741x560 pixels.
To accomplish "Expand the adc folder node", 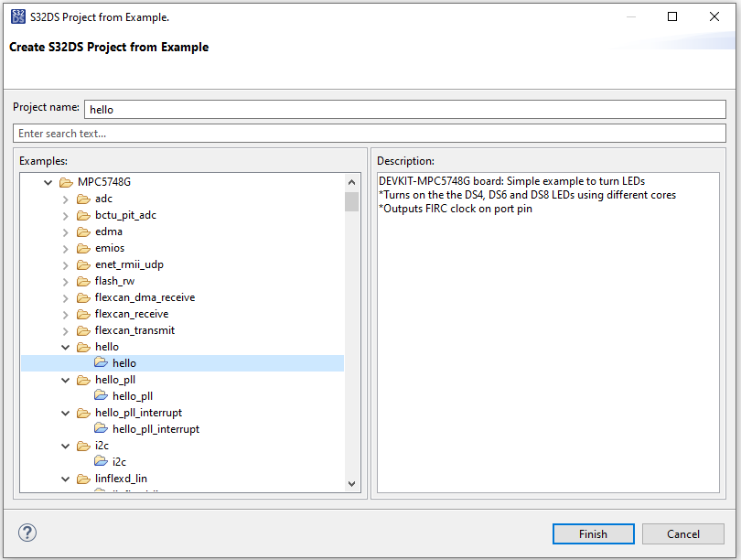I will [66, 199].
